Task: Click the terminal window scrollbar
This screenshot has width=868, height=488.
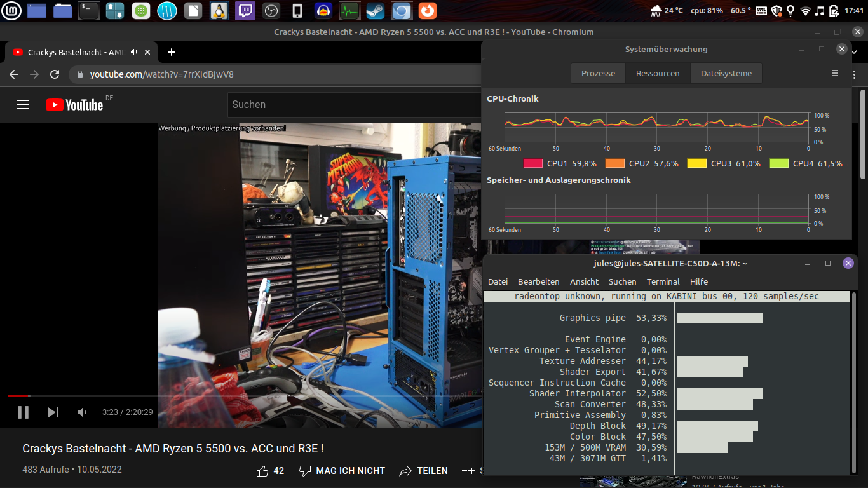Action: [853, 383]
